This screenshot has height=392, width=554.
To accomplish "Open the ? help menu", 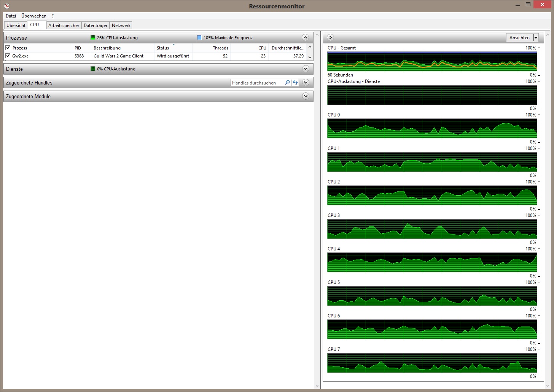I will point(53,16).
